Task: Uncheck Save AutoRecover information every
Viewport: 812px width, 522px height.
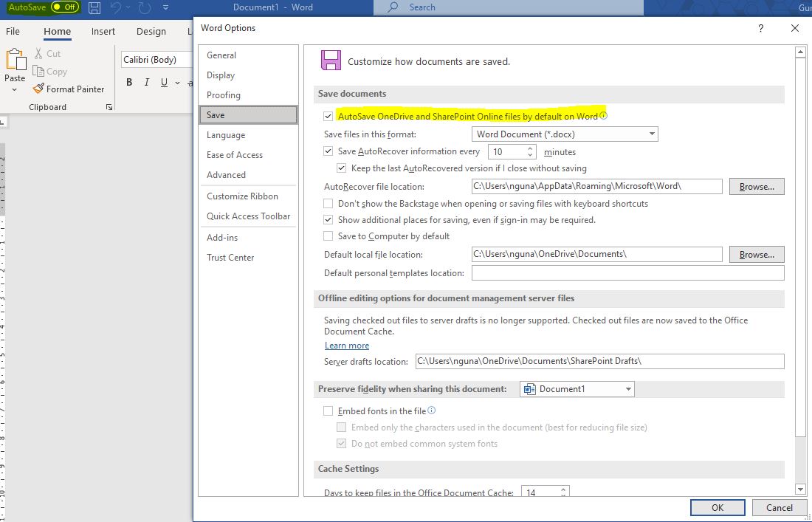Action: [328, 151]
